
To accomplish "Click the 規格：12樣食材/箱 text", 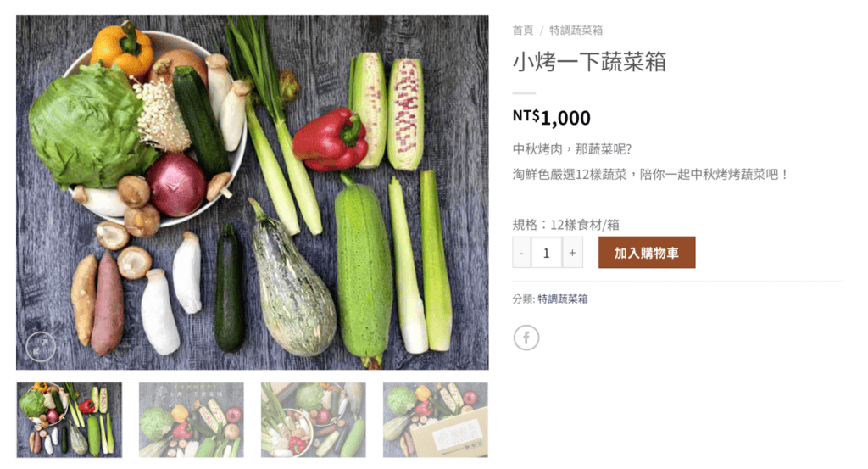I will pyautogui.click(x=565, y=225).
